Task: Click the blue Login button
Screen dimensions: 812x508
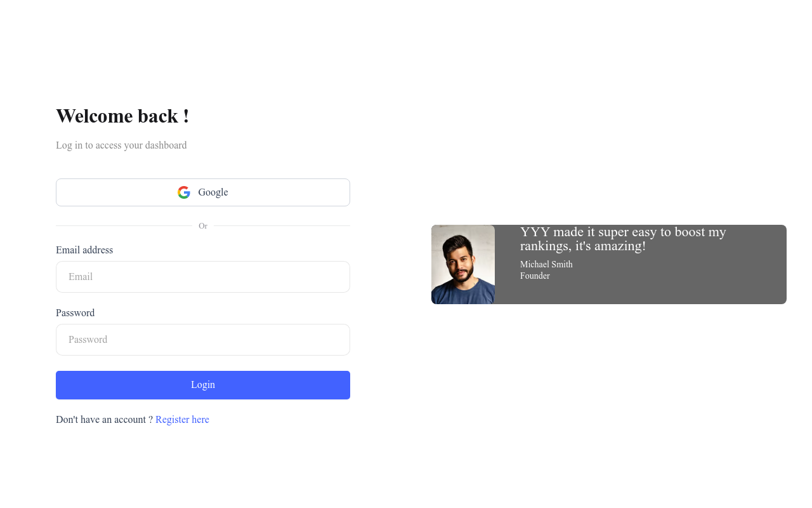Action: (203, 385)
